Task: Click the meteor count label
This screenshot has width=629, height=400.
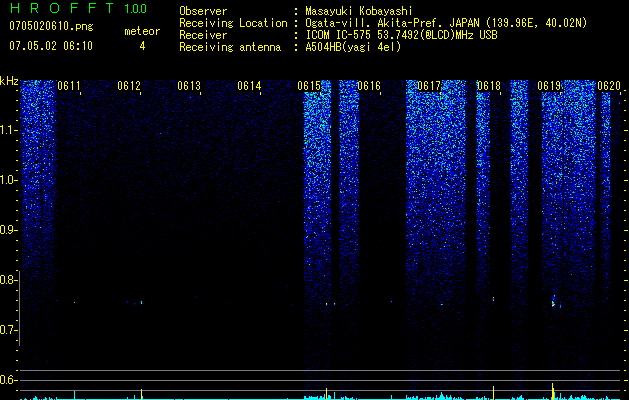Action: pyautogui.click(x=142, y=31)
